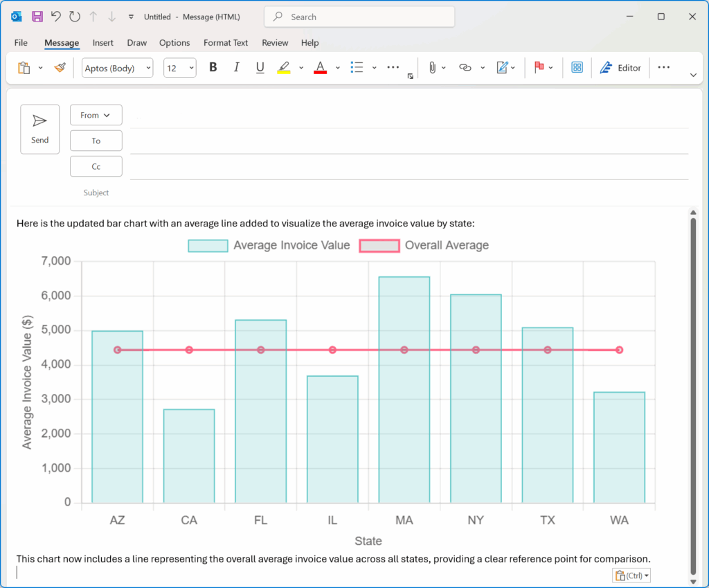Screen dimensions: 709x588
Task: Open the Apps grid icon on the ribbon
Action: point(577,67)
